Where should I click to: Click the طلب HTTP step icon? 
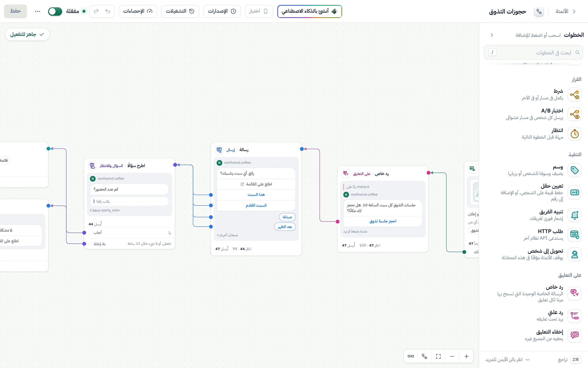click(x=574, y=235)
